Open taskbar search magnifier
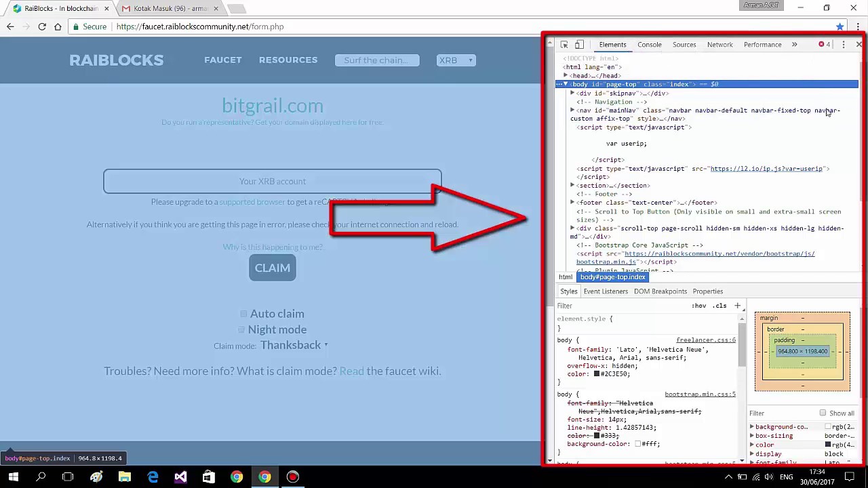This screenshot has width=868, height=488. (41, 477)
